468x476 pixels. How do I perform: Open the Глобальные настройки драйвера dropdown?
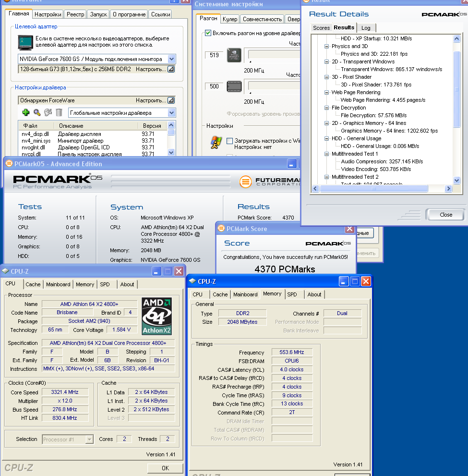(x=171, y=113)
